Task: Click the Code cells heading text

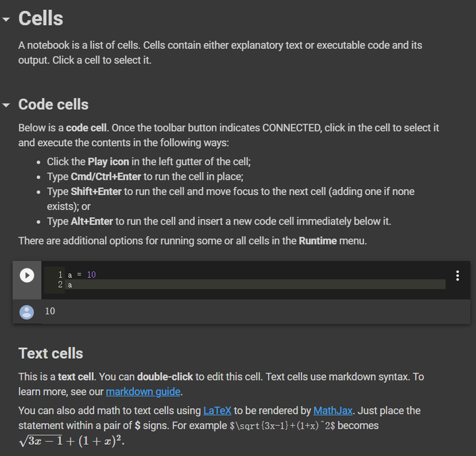Action: click(54, 104)
